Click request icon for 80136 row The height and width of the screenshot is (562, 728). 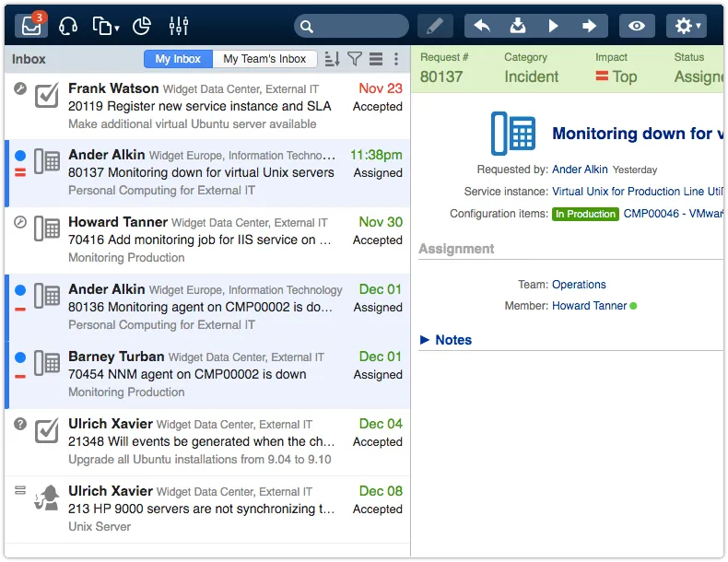pyautogui.click(x=47, y=296)
